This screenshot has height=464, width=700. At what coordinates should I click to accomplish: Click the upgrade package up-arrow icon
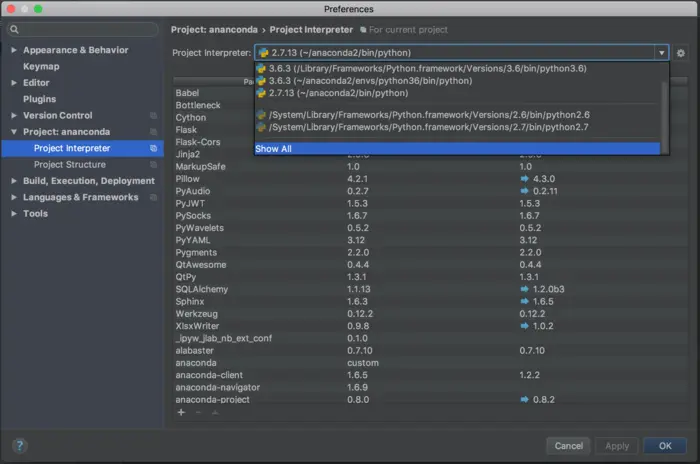[215, 412]
